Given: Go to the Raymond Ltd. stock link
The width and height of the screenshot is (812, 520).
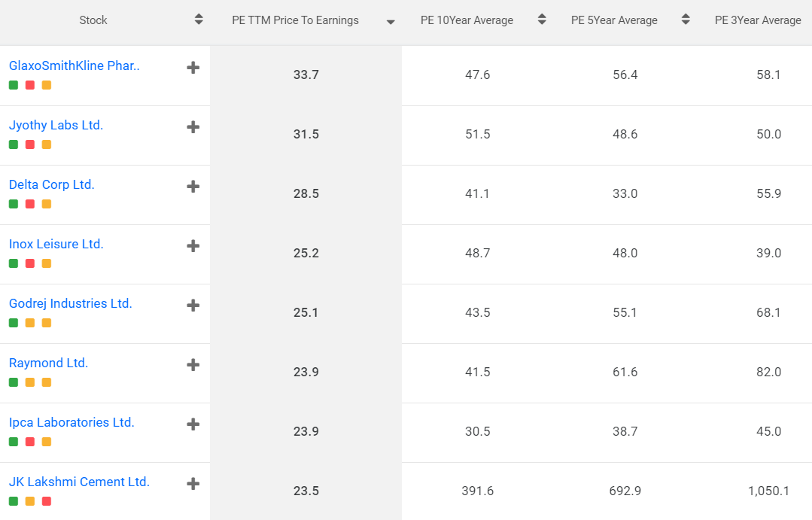Looking at the screenshot, I should pos(48,363).
